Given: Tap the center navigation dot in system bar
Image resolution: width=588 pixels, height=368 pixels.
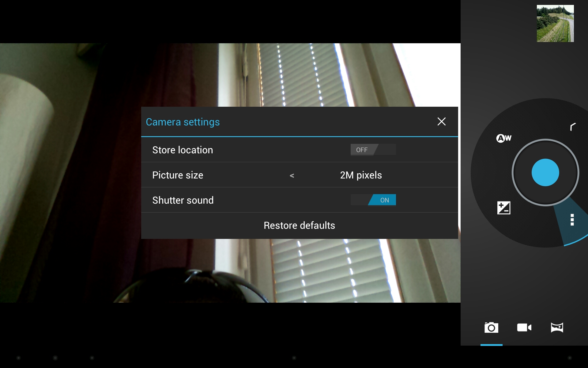Looking at the screenshot, I should pyautogui.click(x=294, y=358).
